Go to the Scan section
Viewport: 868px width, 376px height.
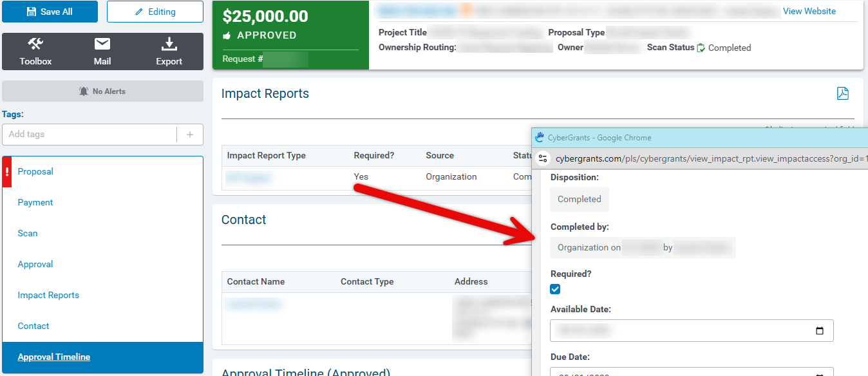[x=28, y=233]
